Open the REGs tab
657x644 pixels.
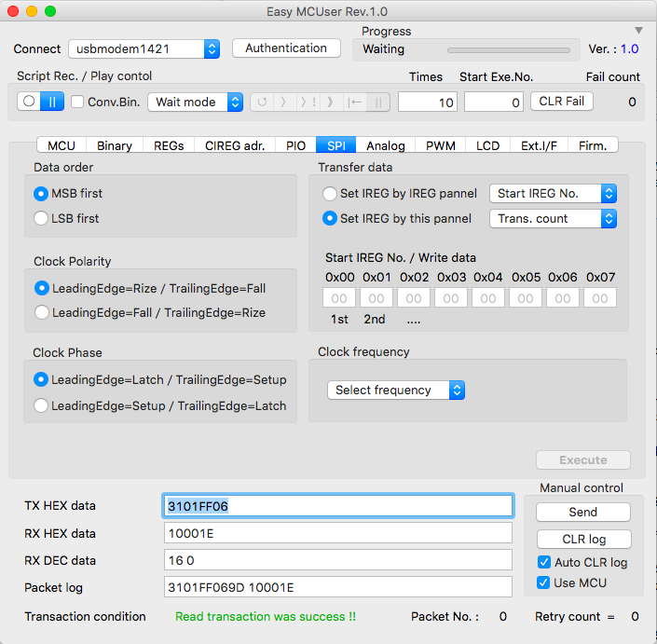coord(169,145)
